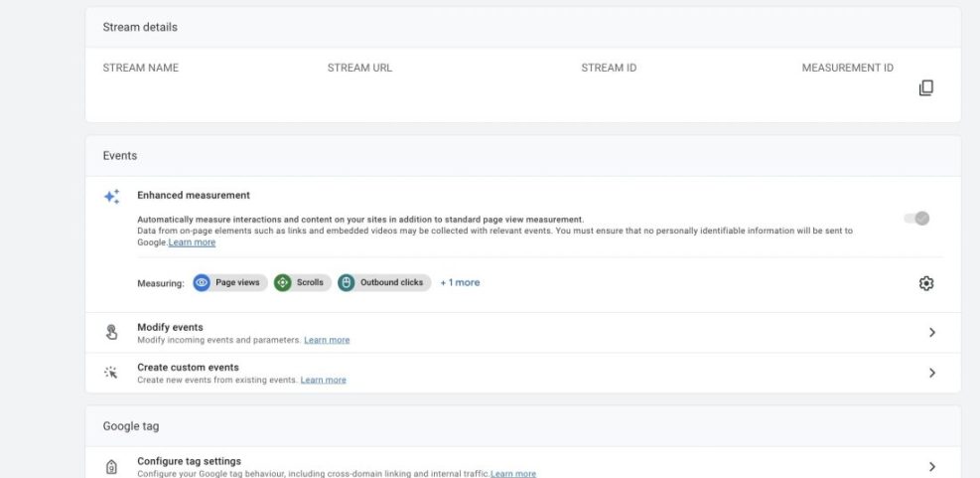
Task: Click the STREAM ID label
Action: [609, 68]
